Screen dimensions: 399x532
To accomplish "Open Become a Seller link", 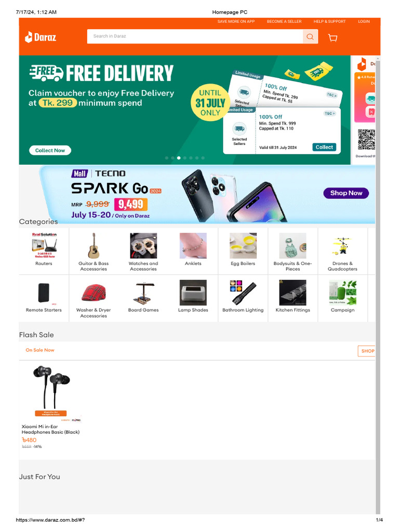I will point(284,21).
